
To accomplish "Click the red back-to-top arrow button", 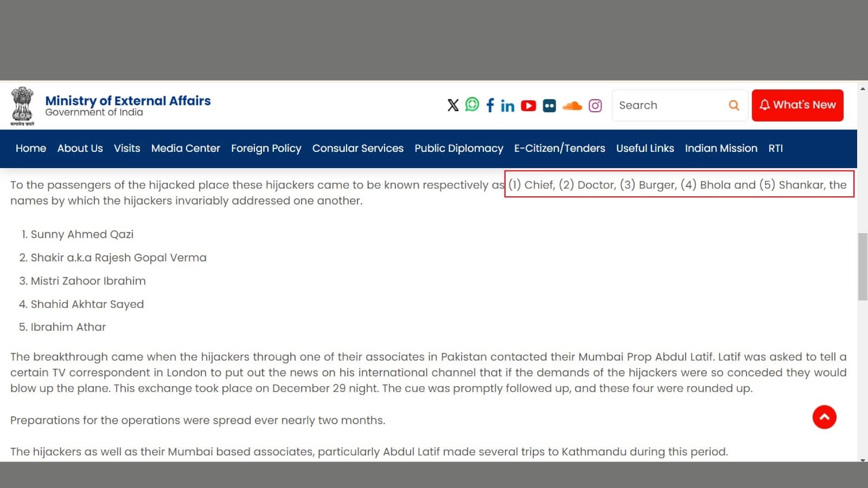I will (824, 417).
